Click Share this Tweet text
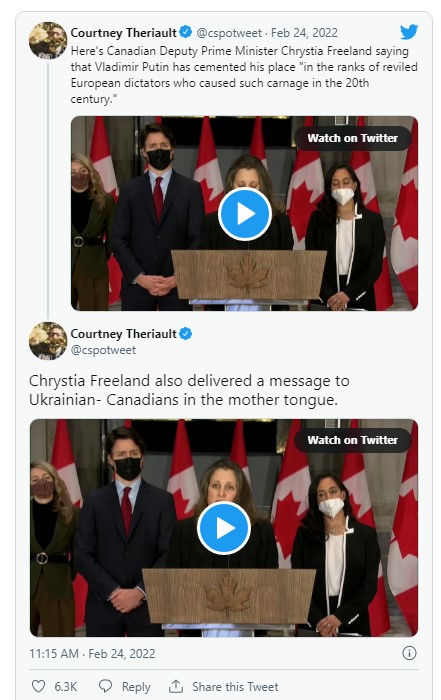 [235, 687]
